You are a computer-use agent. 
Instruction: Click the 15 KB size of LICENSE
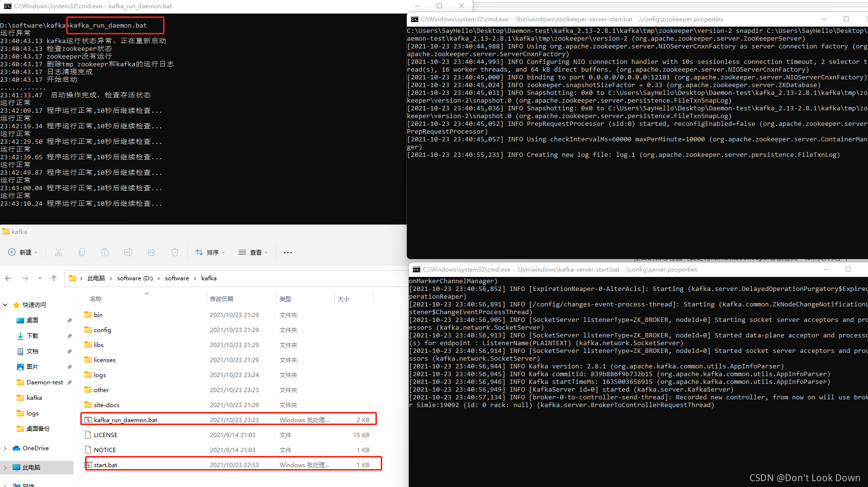coord(361,435)
